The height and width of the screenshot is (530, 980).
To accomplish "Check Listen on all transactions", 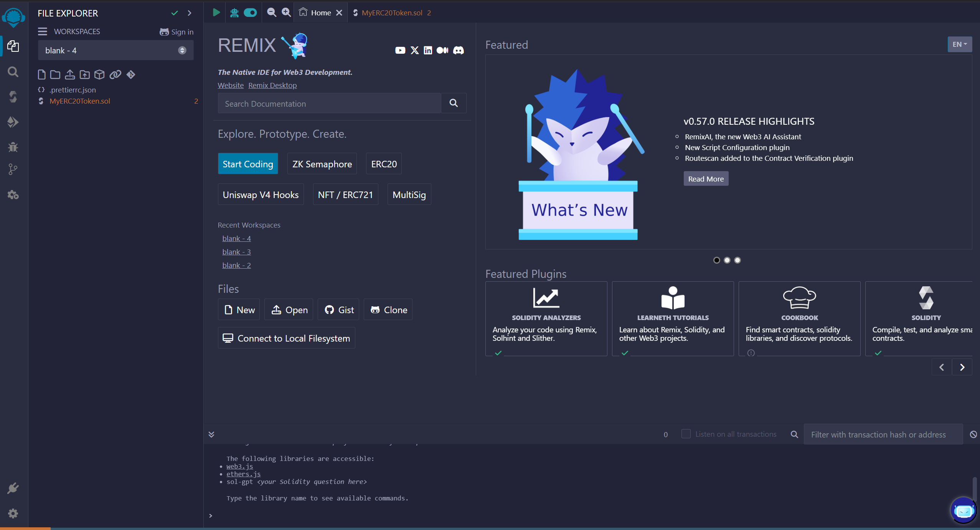I will (686, 434).
